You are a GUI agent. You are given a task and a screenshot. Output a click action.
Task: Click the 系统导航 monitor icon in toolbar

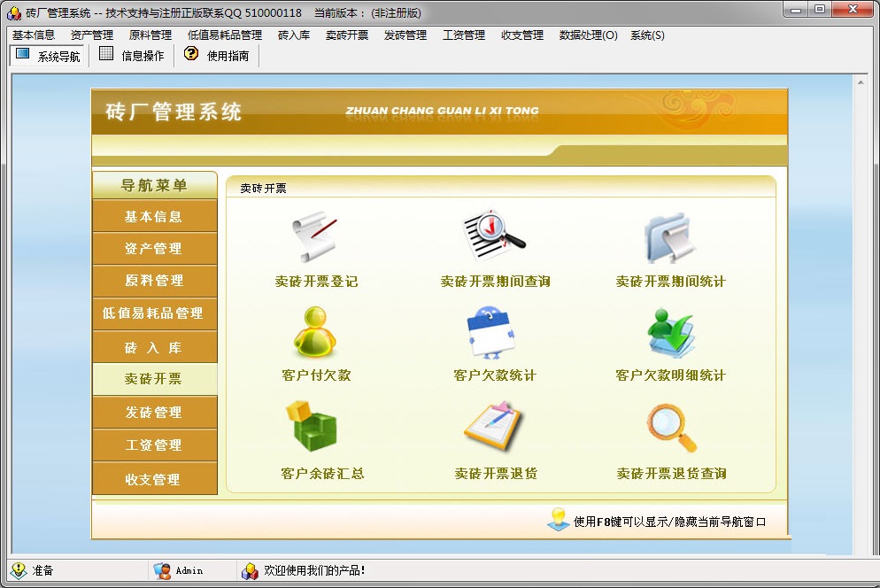tap(22, 55)
